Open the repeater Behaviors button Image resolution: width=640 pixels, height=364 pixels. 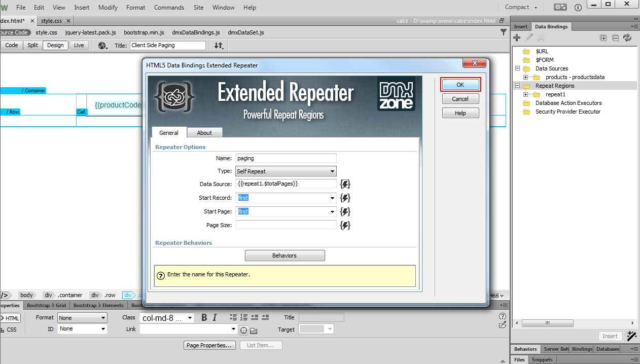pyautogui.click(x=285, y=256)
